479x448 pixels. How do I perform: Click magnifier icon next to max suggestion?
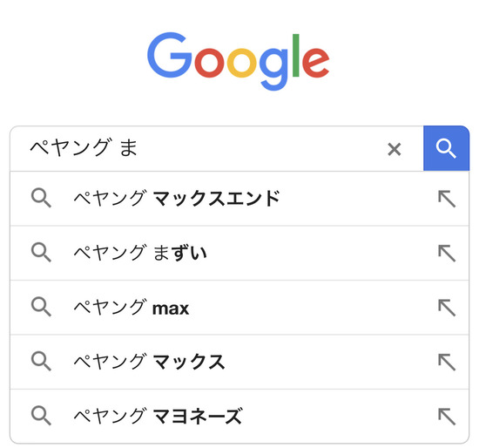click(x=41, y=307)
